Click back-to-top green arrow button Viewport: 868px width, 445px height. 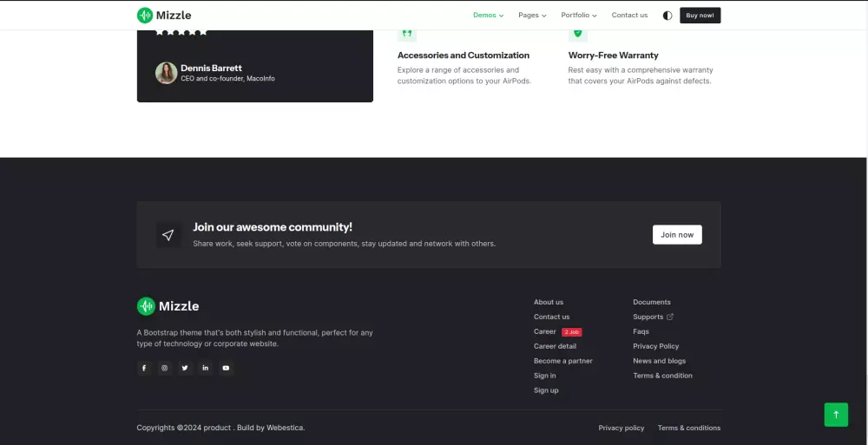[836, 415]
